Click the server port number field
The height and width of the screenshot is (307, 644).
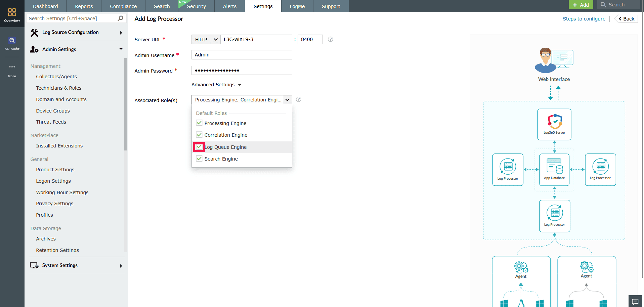pyautogui.click(x=310, y=39)
